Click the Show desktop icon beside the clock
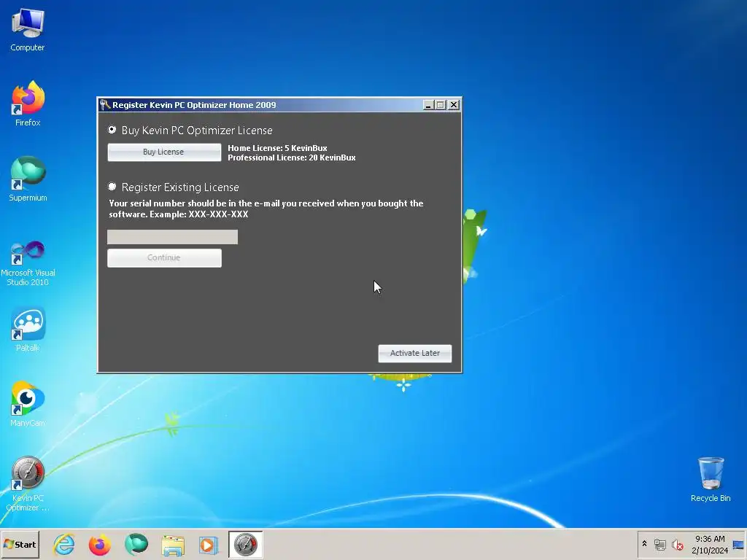This screenshot has height=560, width=747. (x=739, y=544)
